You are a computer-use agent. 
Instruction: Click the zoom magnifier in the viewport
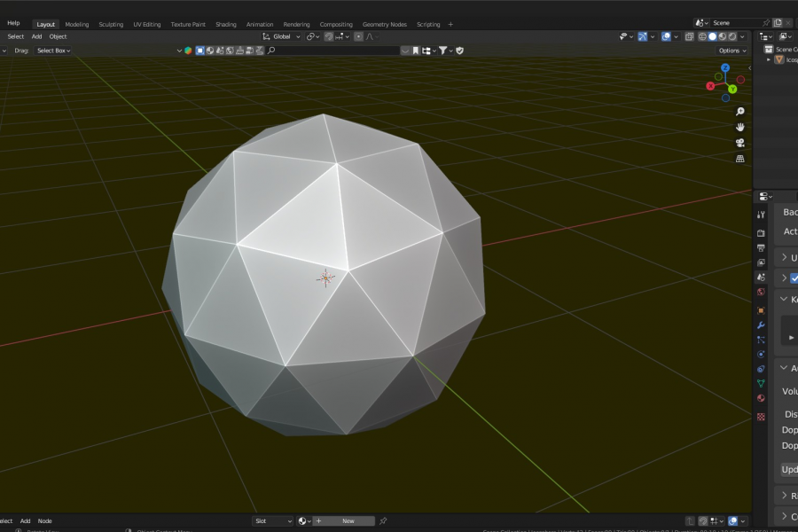740,112
